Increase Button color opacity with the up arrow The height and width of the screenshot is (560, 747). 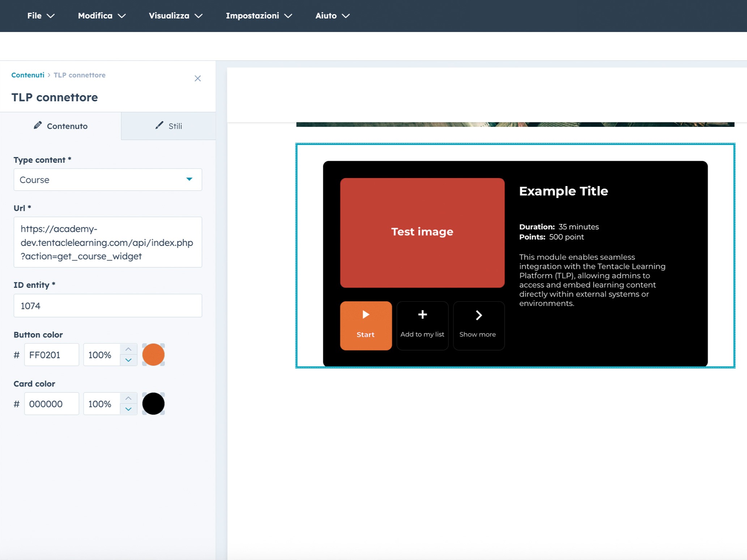tap(128, 349)
